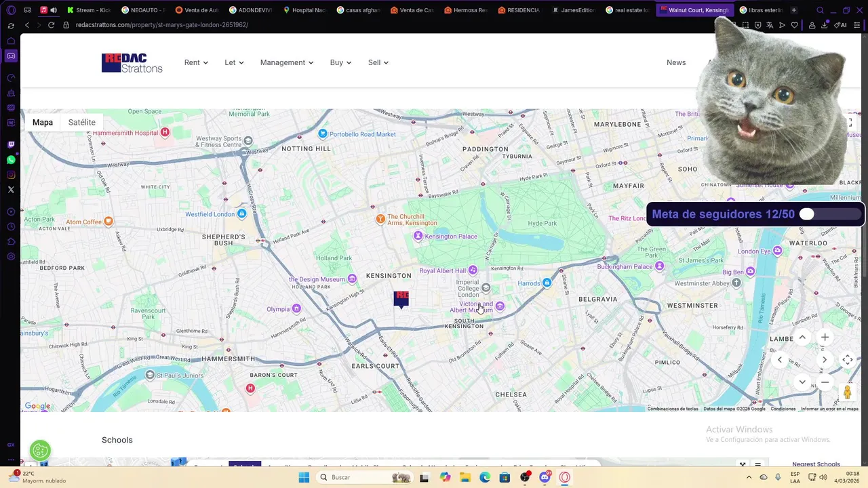
Task: Select the London Eye pin
Action: 777,251
